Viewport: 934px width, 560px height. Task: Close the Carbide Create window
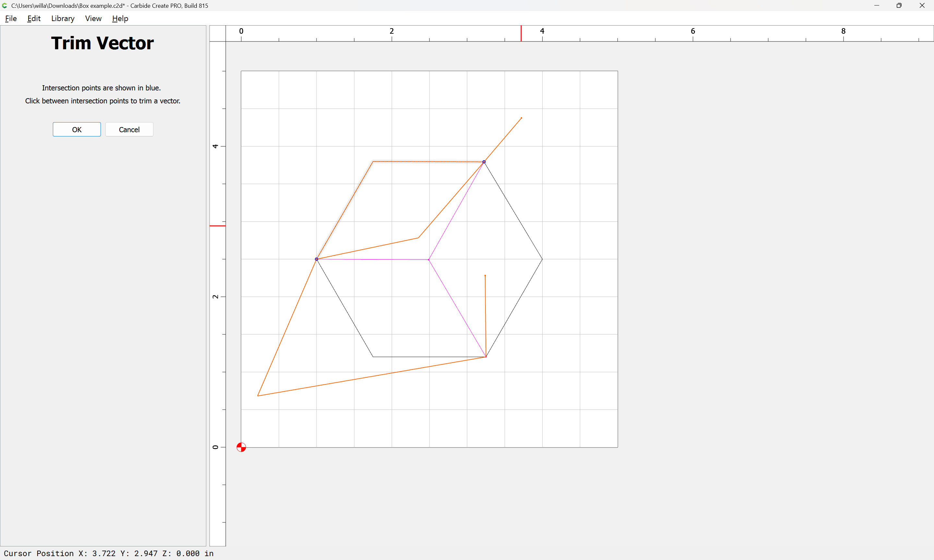922,6
